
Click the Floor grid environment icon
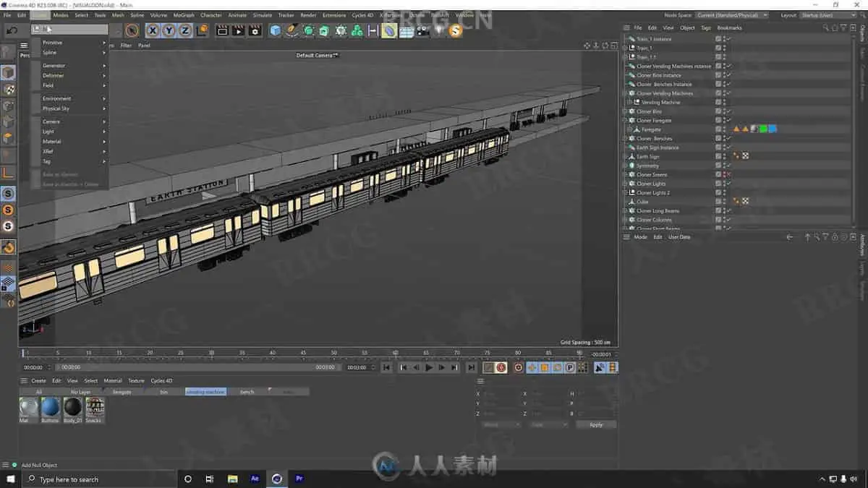(407, 30)
